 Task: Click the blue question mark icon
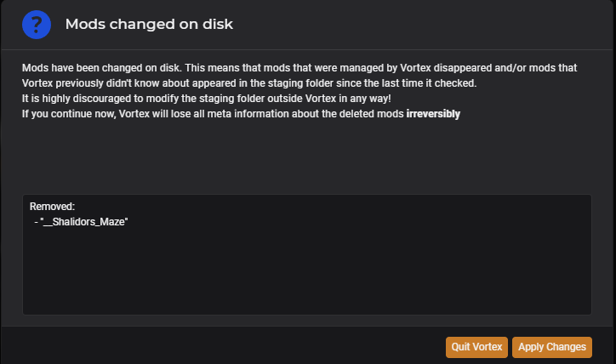pyautogui.click(x=37, y=25)
